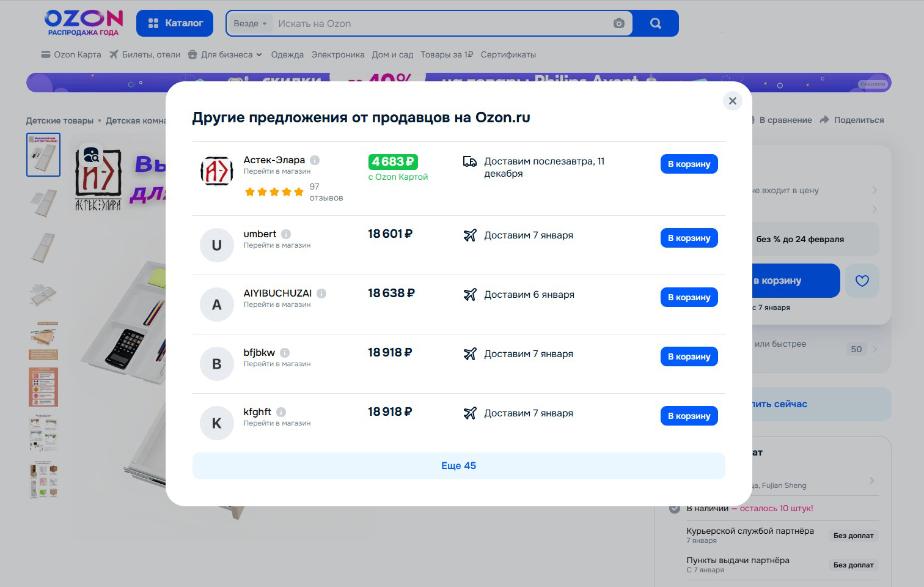
Task: Open camera image search icon
Action: tap(618, 23)
